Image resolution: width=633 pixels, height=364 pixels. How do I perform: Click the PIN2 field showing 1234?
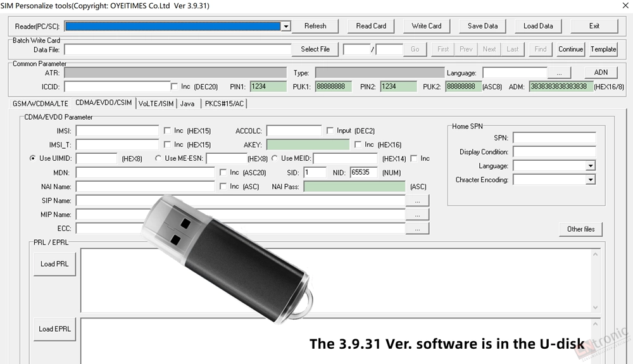click(x=398, y=87)
